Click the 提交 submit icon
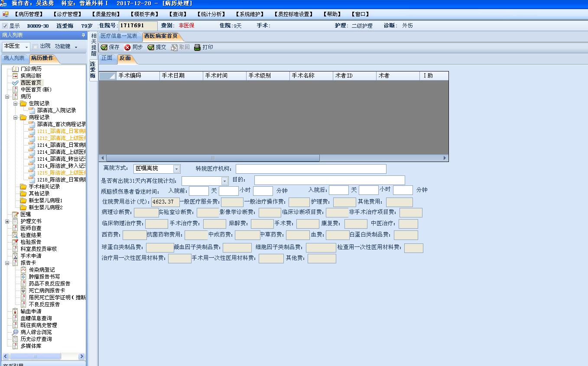This screenshot has height=366, width=588. pyautogui.click(x=151, y=47)
